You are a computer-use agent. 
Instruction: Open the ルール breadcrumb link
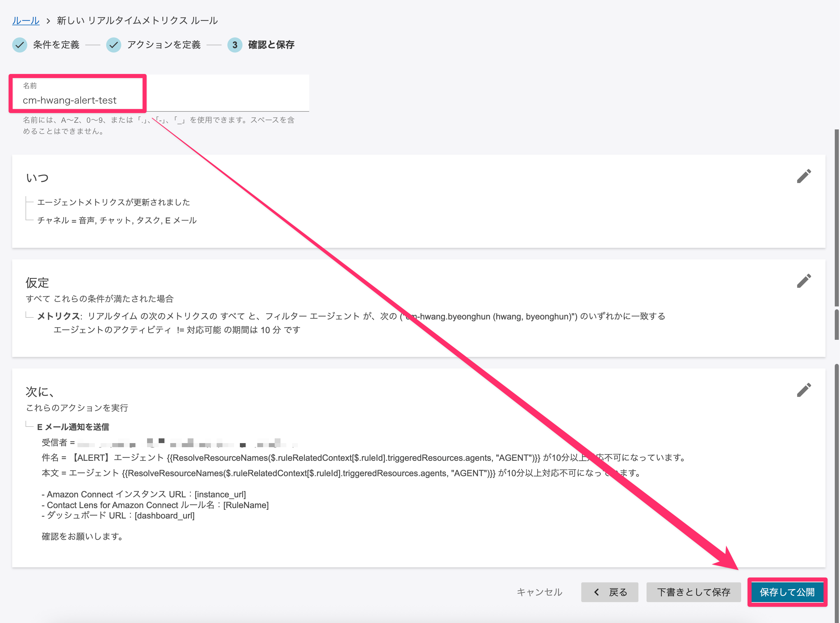[26, 20]
